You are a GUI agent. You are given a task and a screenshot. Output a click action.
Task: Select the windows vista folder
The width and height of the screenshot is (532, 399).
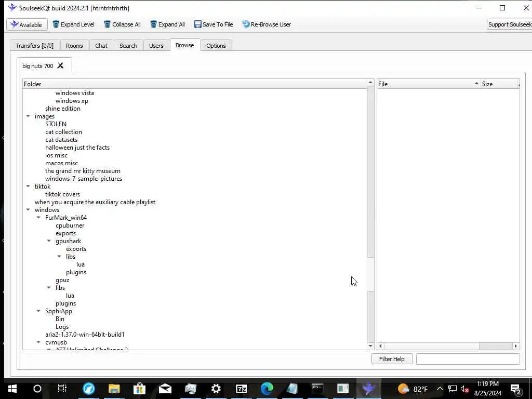(x=75, y=93)
